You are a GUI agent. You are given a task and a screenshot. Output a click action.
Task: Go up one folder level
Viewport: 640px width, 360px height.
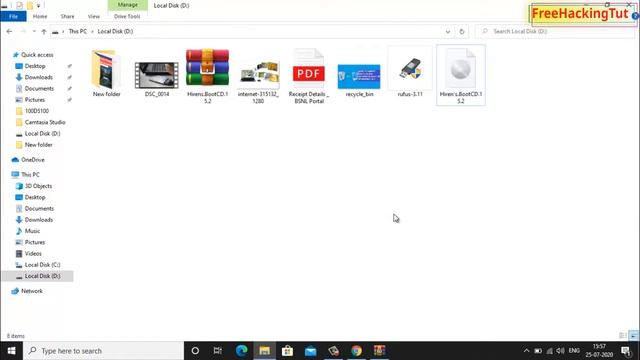(x=44, y=31)
